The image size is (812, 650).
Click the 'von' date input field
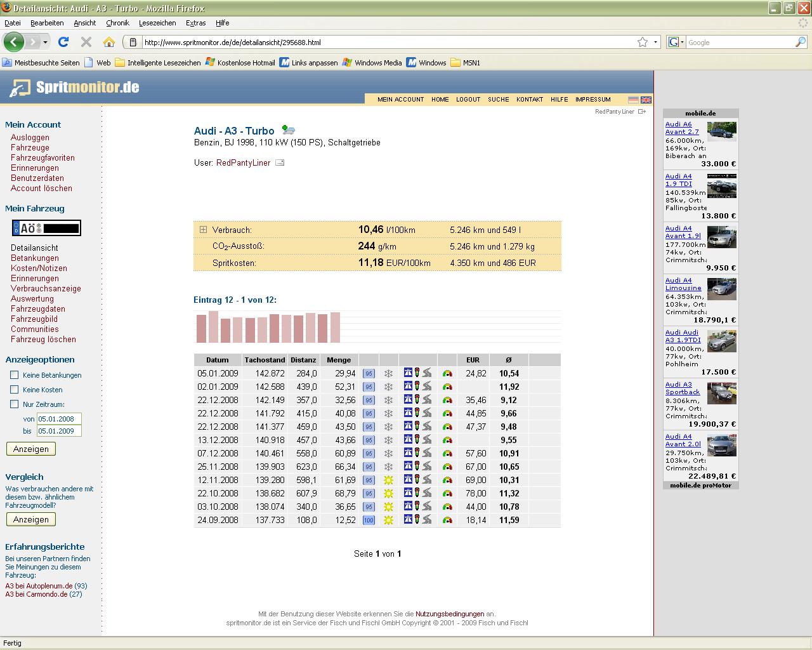[x=59, y=419]
